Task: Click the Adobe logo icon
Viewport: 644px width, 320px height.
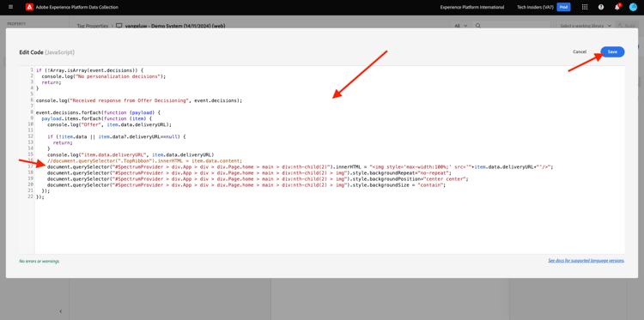Action: click(29, 7)
